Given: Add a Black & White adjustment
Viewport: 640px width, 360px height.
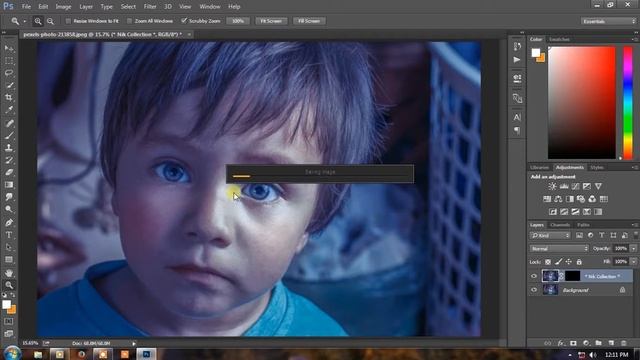Looking at the screenshot, I should [570, 199].
